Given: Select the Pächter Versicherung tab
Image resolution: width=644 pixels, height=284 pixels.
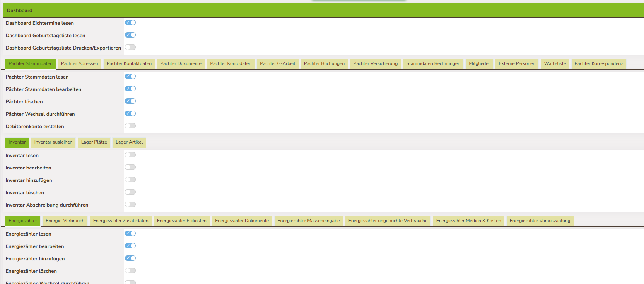Looking at the screenshot, I should pyautogui.click(x=375, y=64).
